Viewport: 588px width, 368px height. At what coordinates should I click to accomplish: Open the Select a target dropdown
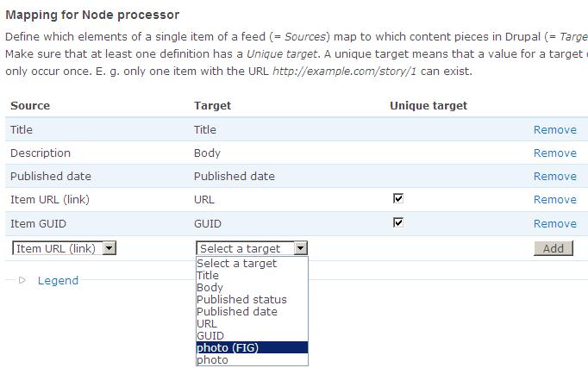tap(251, 248)
